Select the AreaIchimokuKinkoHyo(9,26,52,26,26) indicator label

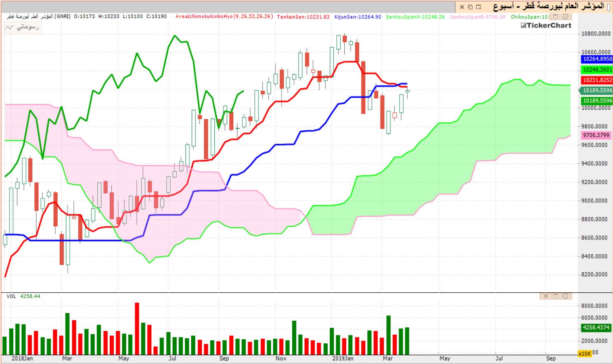pyautogui.click(x=224, y=17)
